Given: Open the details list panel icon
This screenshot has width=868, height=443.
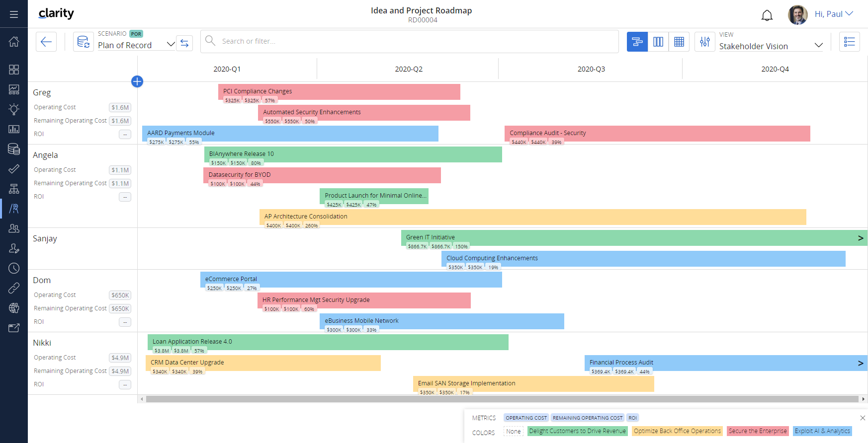Looking at the screenshot, I should pos(850,42).
